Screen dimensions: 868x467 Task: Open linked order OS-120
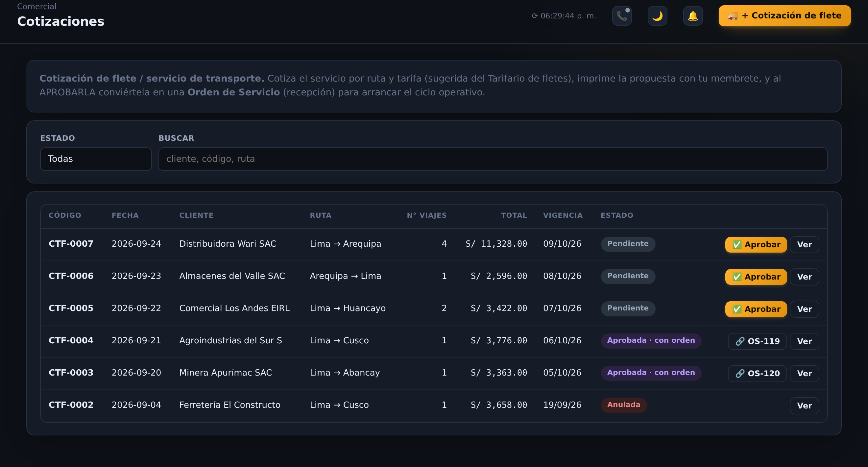pyautogui.click(x=757, y=374)
